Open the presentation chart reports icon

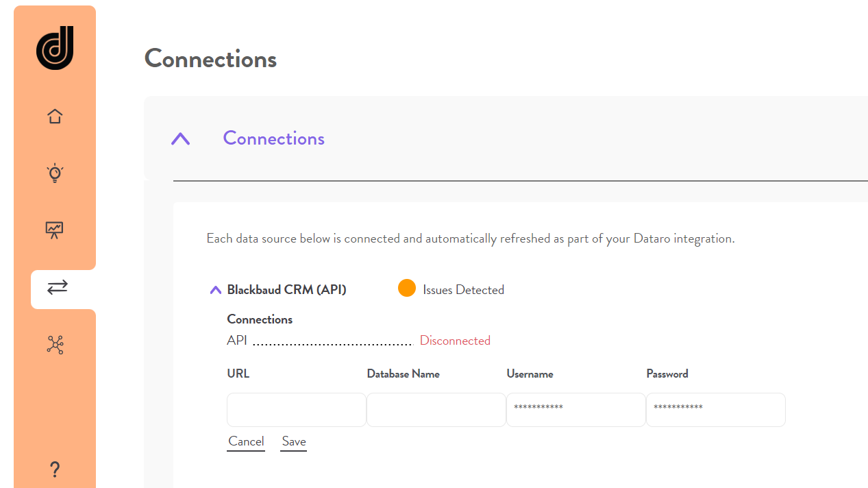point(55,230)
